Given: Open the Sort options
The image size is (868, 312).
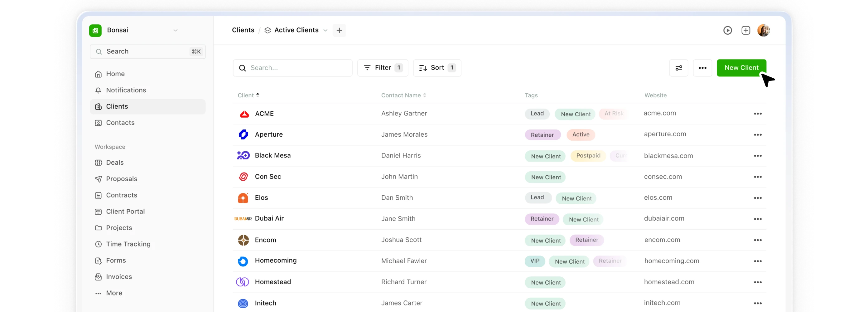Looking at the screenshot, I should [437, 68].
